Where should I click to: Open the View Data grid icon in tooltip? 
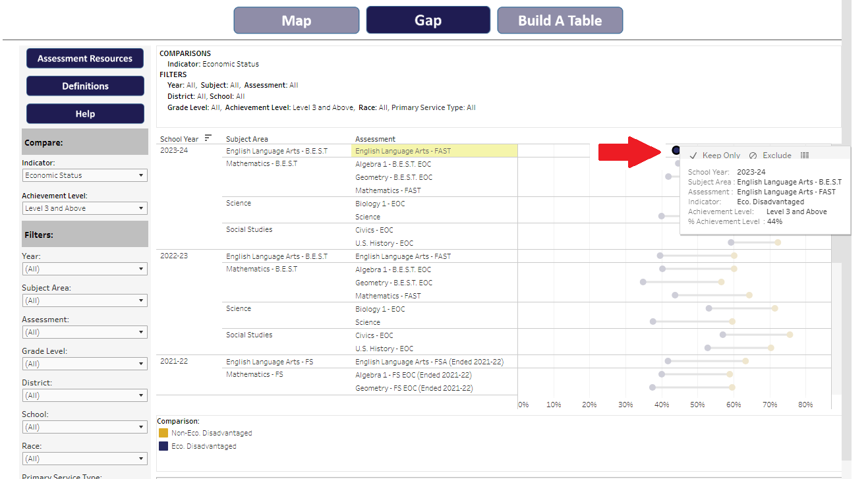pyautogui.click(x=805, y=155)
